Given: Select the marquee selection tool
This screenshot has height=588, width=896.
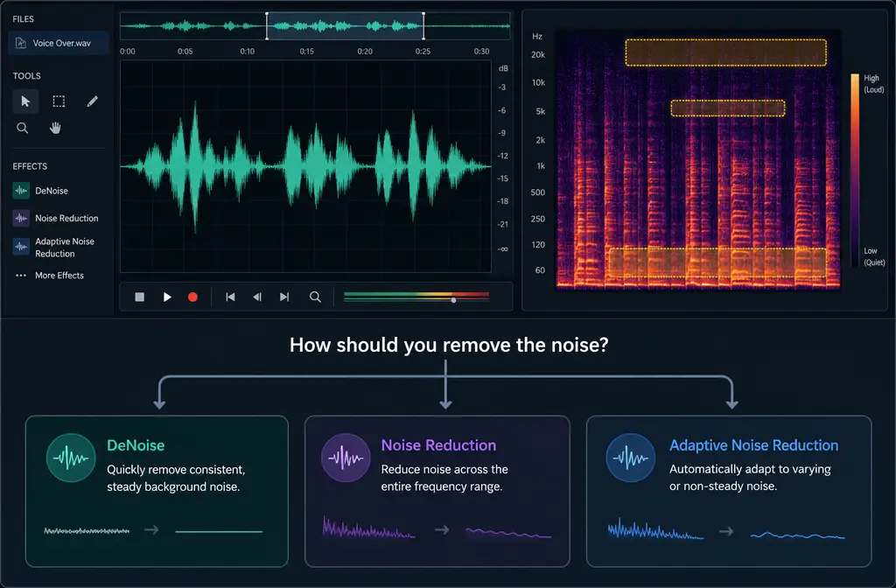Looking at the screenshot, I should [x=59, y=101].
